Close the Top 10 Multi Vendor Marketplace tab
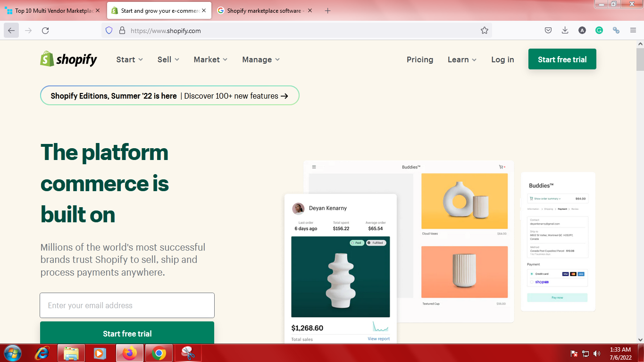644x362 pixels. click(x=98, y=10)
